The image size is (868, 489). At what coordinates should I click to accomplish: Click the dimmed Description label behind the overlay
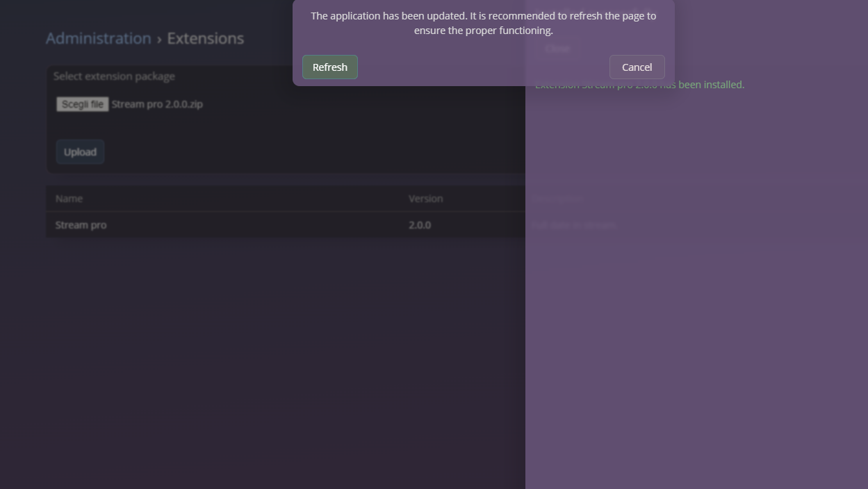(557, 198)
